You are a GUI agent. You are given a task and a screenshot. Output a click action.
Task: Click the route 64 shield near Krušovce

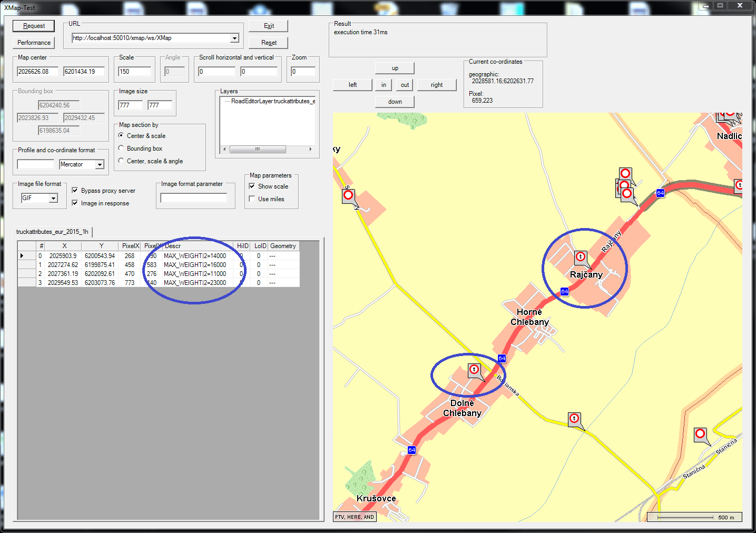point(411,450)
